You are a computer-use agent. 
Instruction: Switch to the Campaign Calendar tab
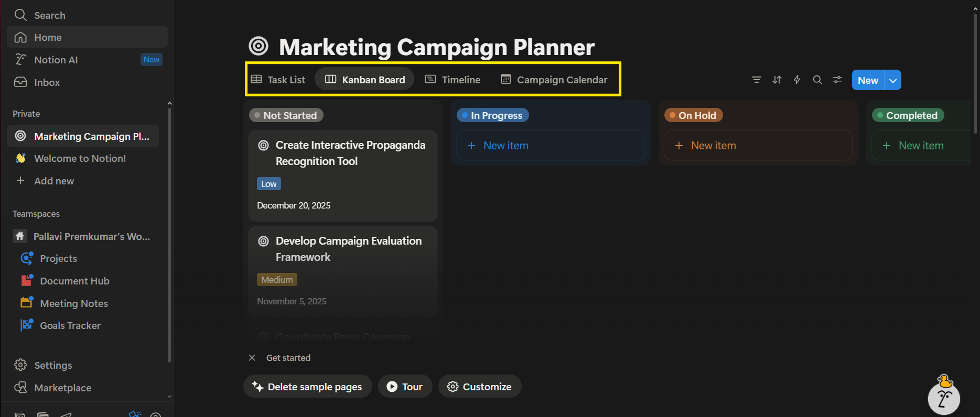pos(554,80)
